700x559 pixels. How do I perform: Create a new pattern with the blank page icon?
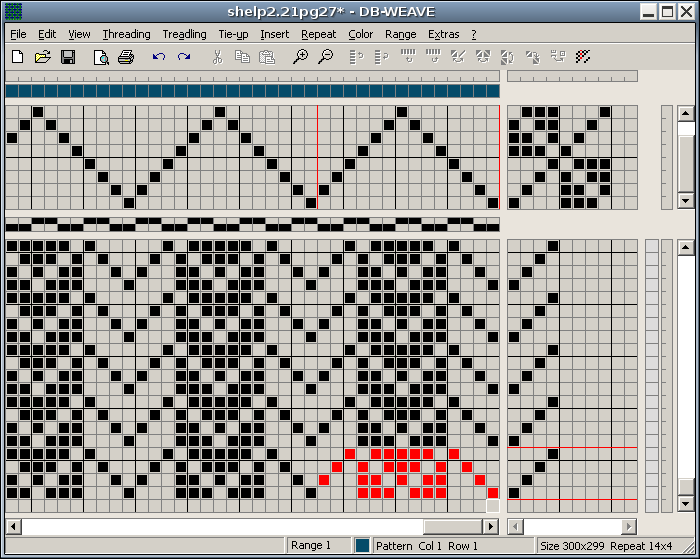click(17, 57)
